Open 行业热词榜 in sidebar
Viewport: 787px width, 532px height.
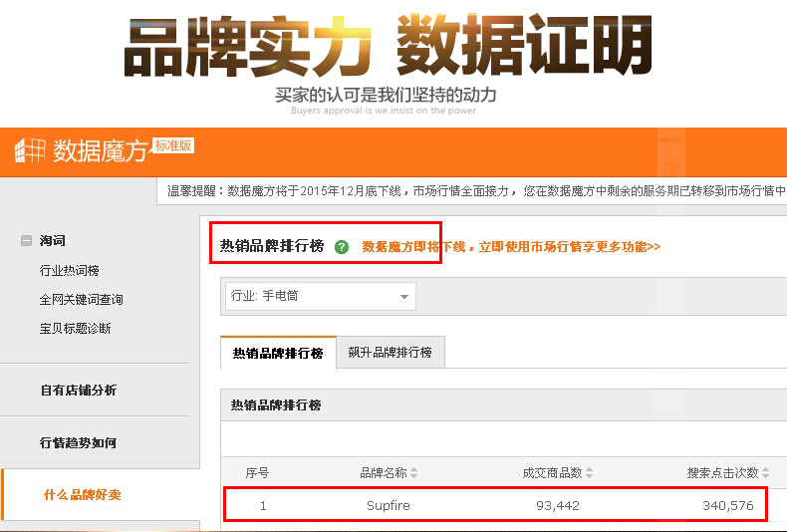[x=70, y=271]
